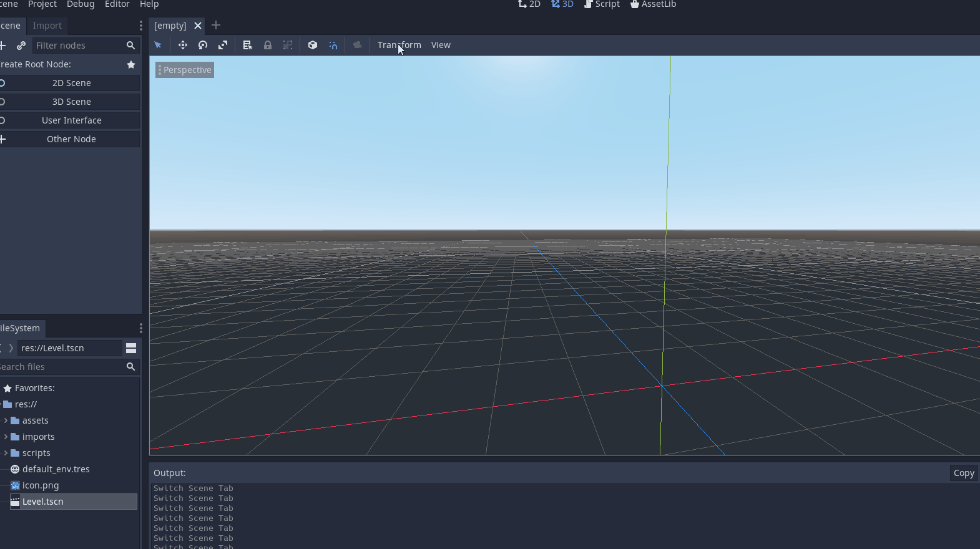Viewport: 980px width, 549px height.
Task: Expand the scripts folder
Action: [x=6, y=453]
